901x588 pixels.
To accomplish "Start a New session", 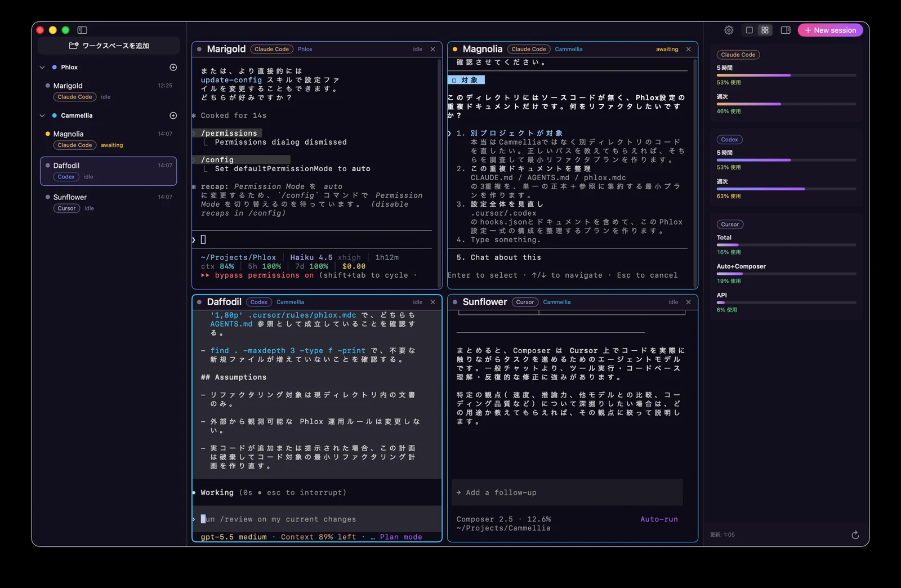I will (830, 30).
